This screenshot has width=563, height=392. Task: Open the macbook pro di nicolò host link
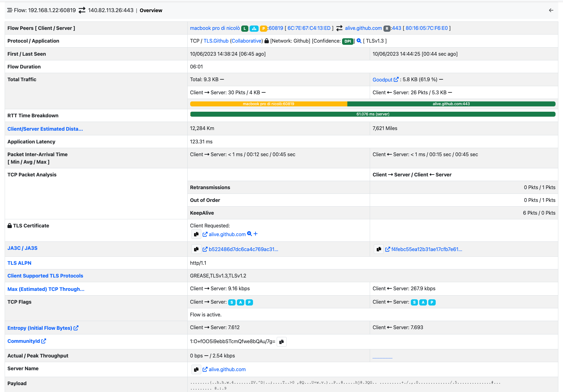pyautogui.click(x=215, y=28)
